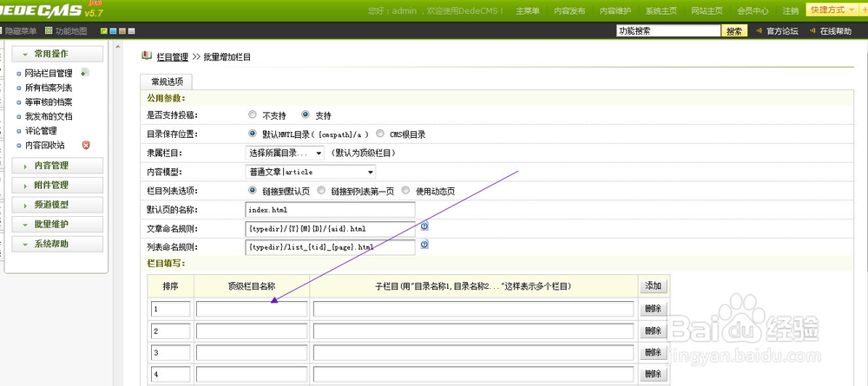The image size is (868, 386).
Task: Delete row 2 with 删除 button
Action: [654, 330]
